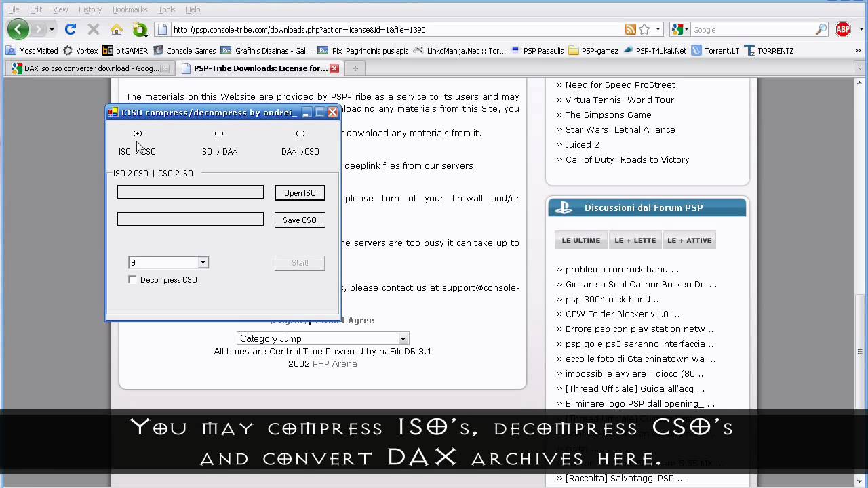868x488 pixels.
Task: Open the Edit menu
Action: [x=36, y=9]
